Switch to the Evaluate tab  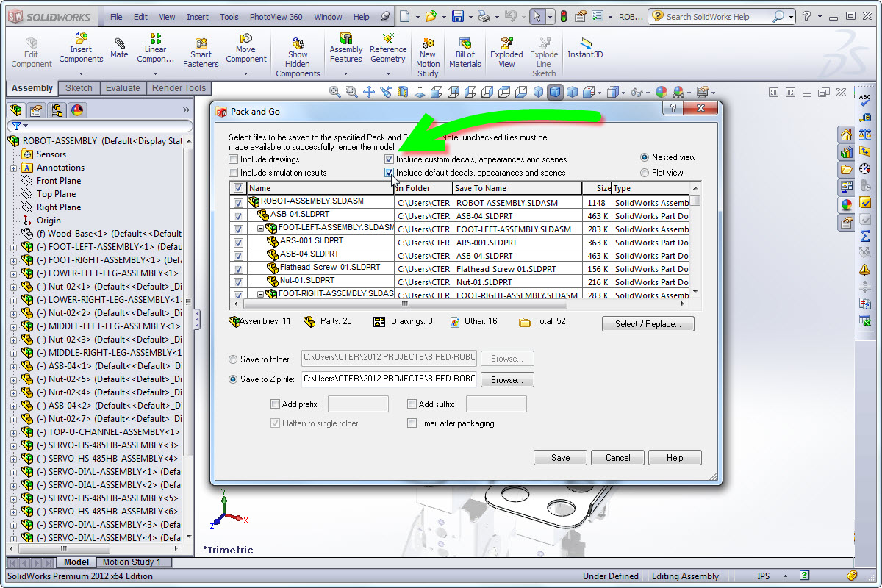point(123,88)
